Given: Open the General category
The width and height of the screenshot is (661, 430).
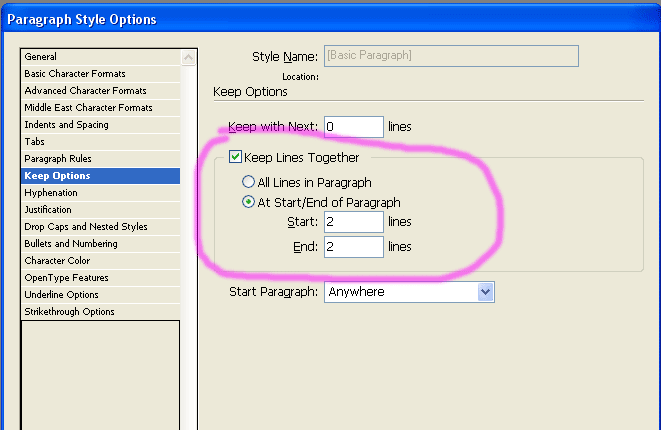Looking at the screenshot, I should (x=100, y=57).
